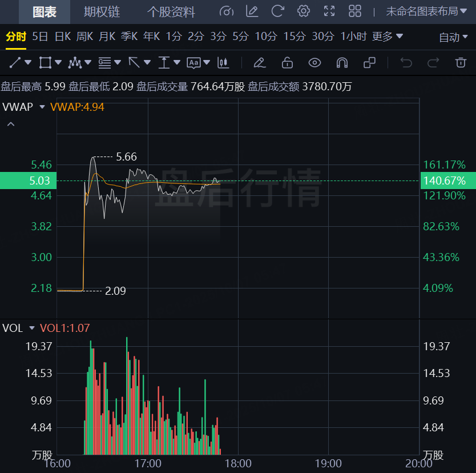Open the VOL indicator dropdown arrow
Screen dimensions: 476x473
click(32, 328)
